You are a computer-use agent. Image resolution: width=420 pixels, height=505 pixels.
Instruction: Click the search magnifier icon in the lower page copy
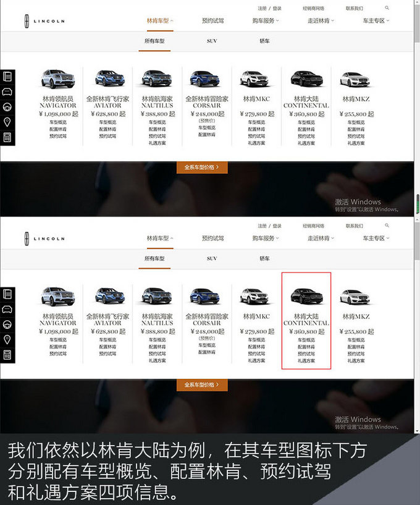[x=387, y=226]
